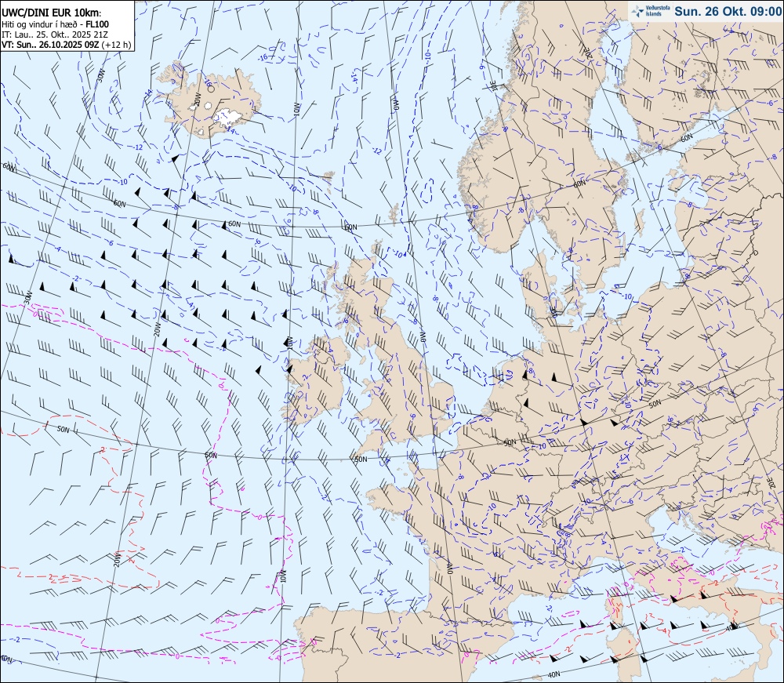Click the 'Veðurstofa Íslands' logo text

658,10
